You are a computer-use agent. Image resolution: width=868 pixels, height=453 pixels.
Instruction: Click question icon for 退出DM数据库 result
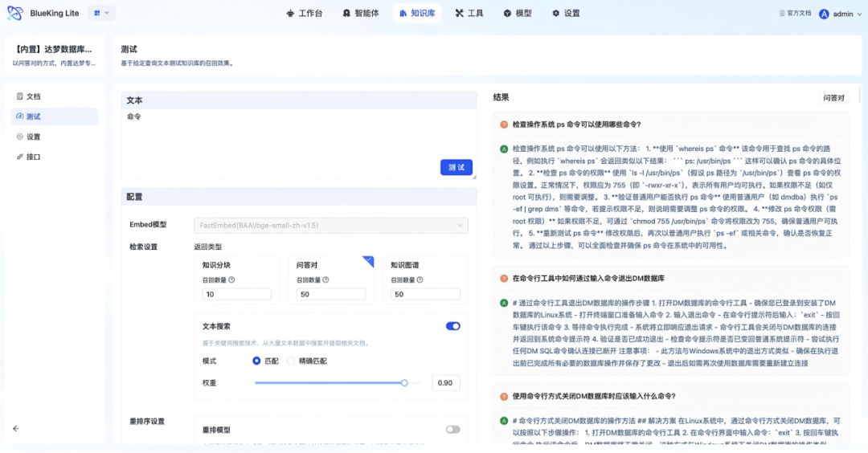(x=504, y=279)
